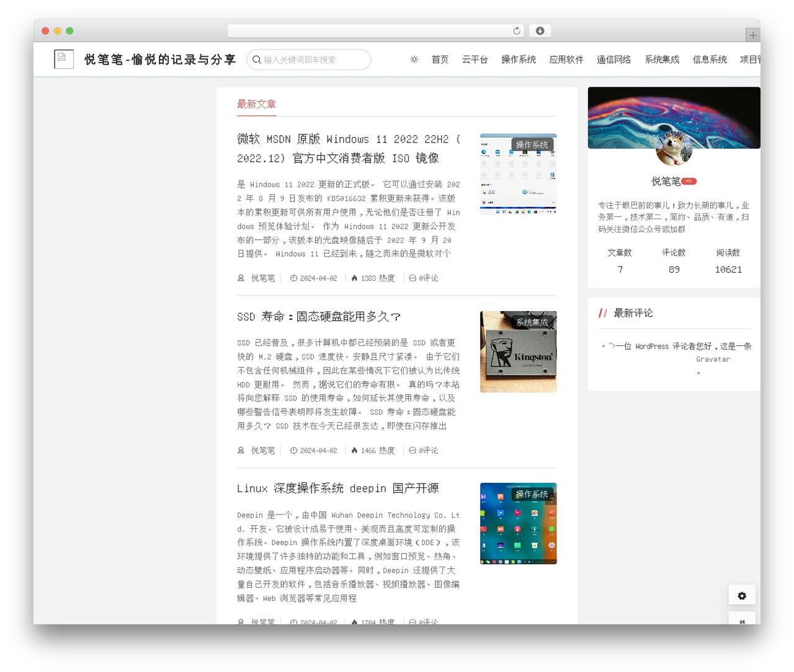This screenshot has height=672, width=794.
Task: Open the SSD 寿命 article title
Action: click(319, 317)
